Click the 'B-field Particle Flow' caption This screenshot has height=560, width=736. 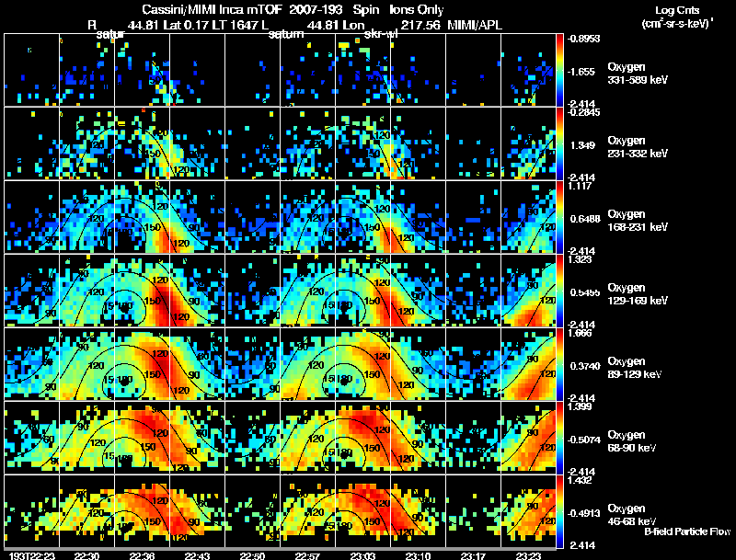(x=687, y=531)
